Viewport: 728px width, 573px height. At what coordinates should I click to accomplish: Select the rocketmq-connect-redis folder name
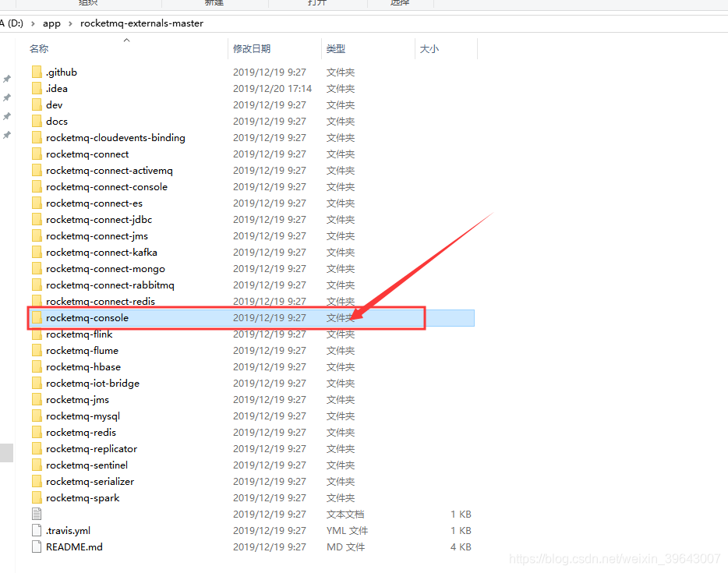101,302
